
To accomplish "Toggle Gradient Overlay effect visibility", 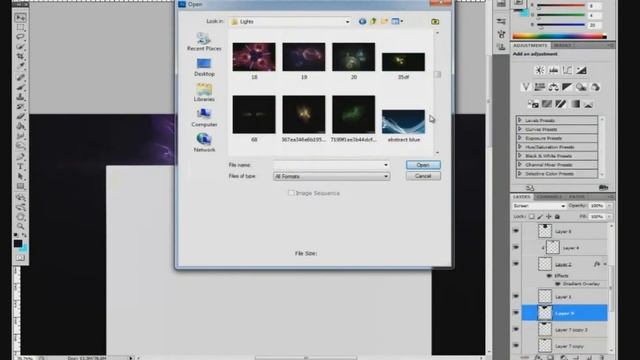I will click(x=558, y=284).
